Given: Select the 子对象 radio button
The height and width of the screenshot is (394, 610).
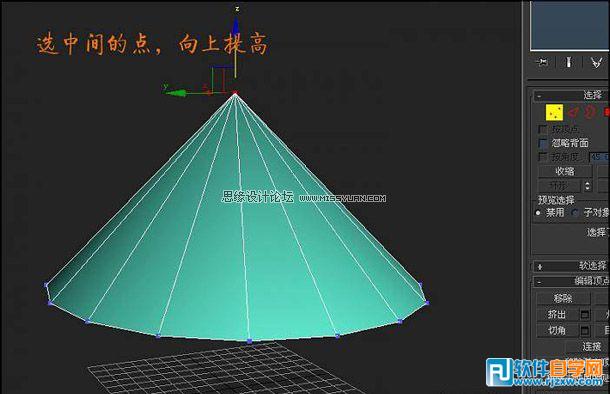Looking at the screenshot, I should pyautogui.click(x=575, y=213).
